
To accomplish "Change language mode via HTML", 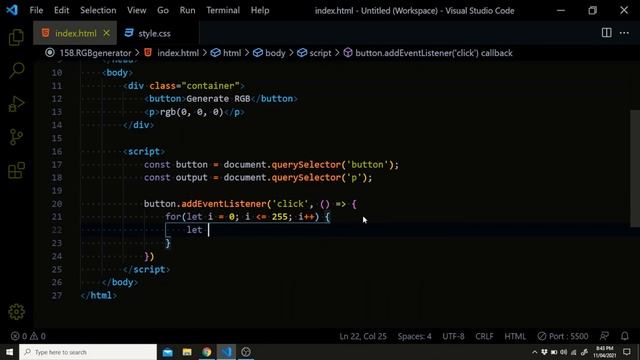I will tap(515, 336).
